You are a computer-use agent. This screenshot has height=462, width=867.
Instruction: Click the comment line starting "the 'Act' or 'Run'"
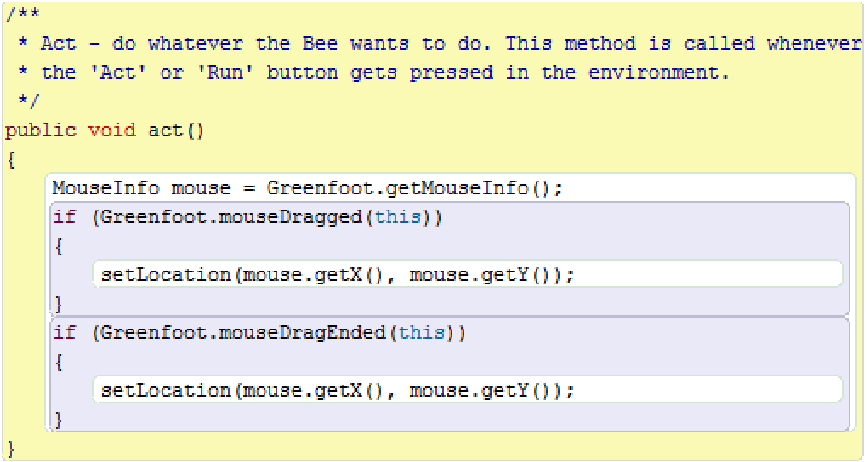pos(374,72)
